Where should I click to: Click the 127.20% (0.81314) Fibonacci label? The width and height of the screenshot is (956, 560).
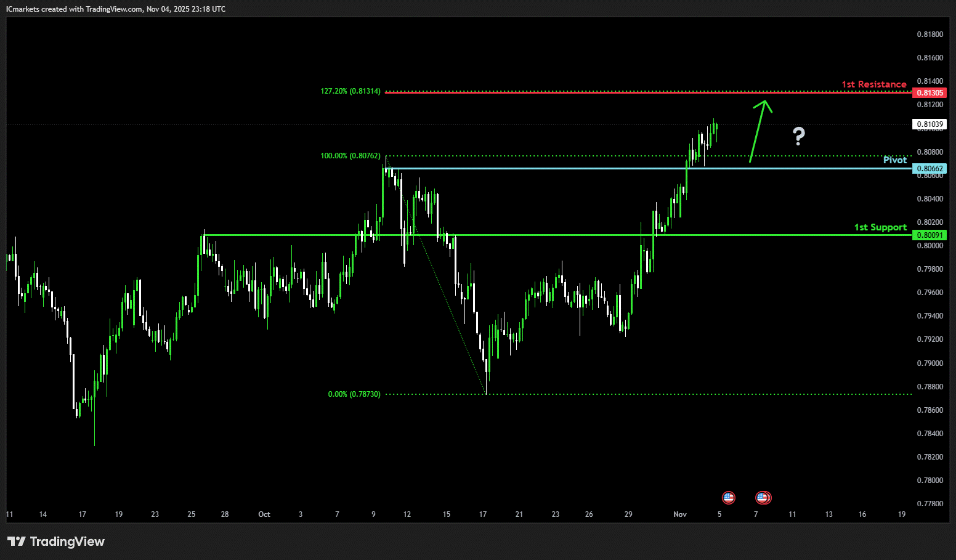(350, 91)
